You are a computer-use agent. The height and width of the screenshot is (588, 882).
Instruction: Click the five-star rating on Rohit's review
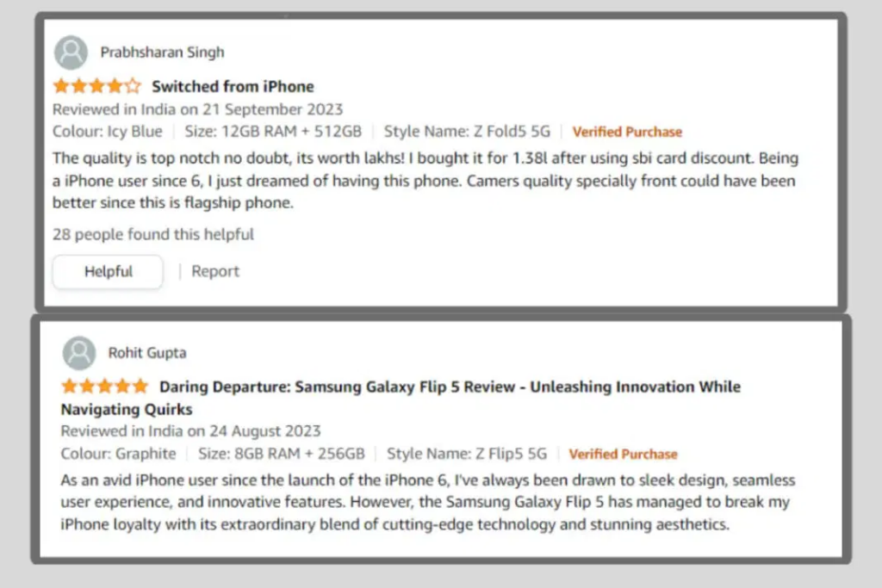click(104, 387)
